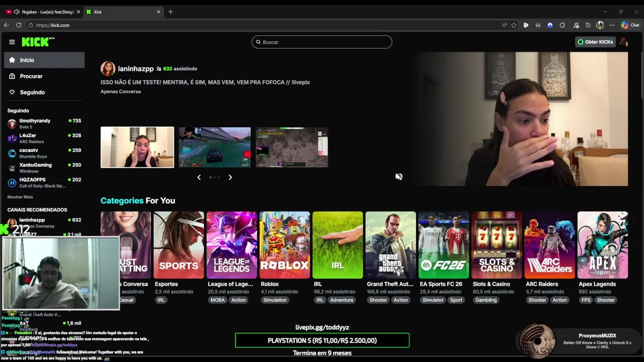Image resolution: width=644 pixels, height=362 pixels.
Task: Expand followed list with Mostrar Mais
Action: [x=20, y=197]
